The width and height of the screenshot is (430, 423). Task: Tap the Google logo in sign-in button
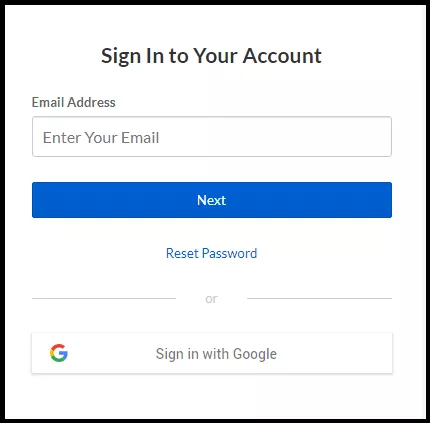click(59, 353)
